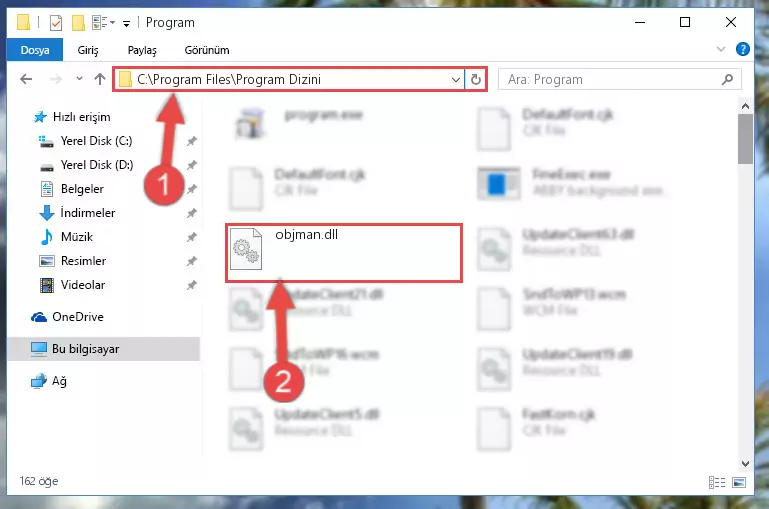The height and width of the screenshot is (509, 769).
Task: Open recent locations dropdown arrow
Action: (x=79, y=78)
